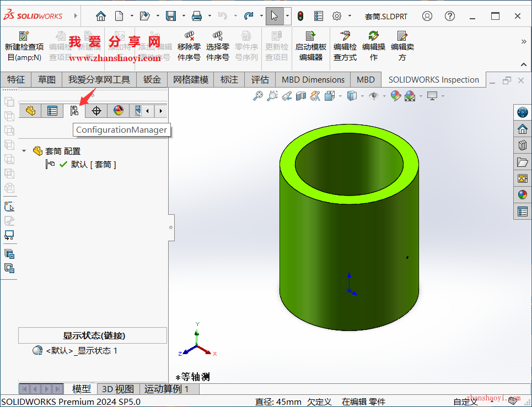This screenshot has height=407, width=532.
Task: Open Appearances task pane color ball icon
Action: pyautogui.click(x=523, y=194)
